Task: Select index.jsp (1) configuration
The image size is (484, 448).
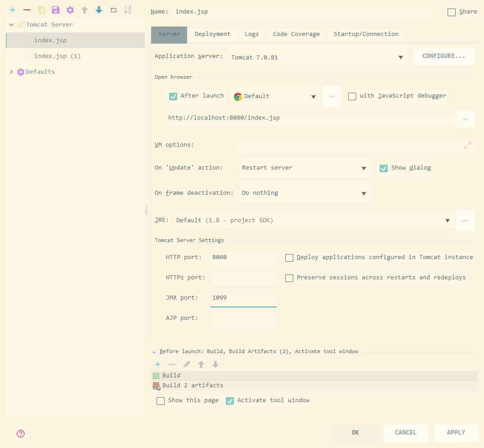Action: coord(76,56)
